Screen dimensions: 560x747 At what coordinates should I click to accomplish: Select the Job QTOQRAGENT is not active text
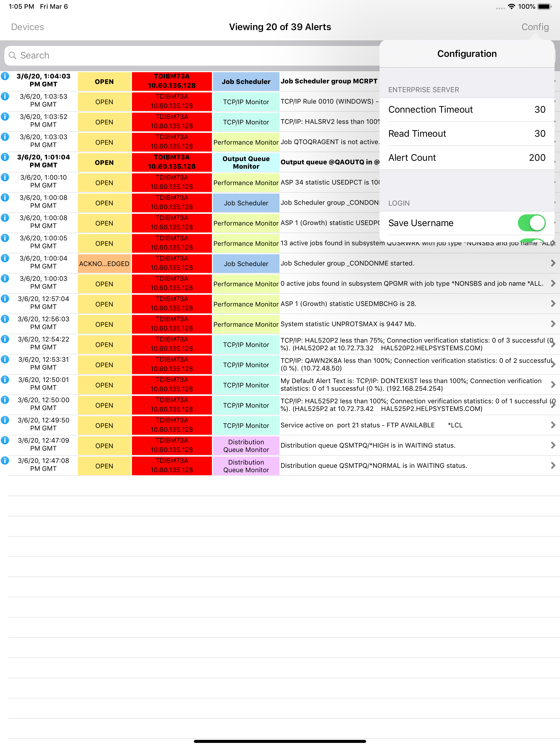click(x=330, y=142)
